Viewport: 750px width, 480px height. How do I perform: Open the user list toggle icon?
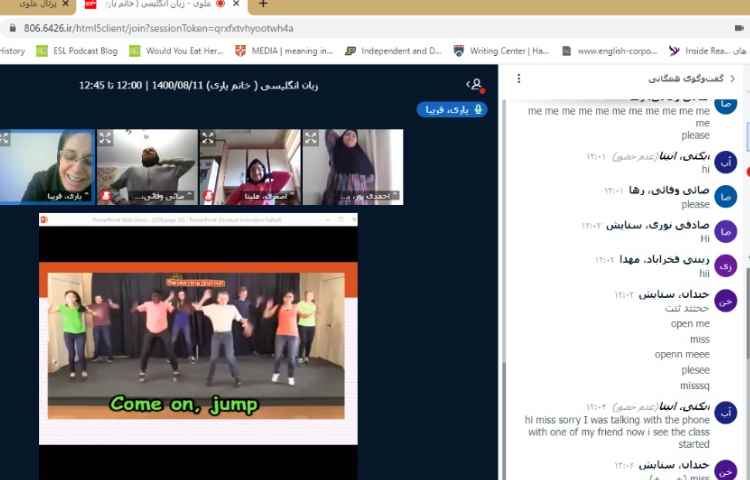(x=475, y=85)
